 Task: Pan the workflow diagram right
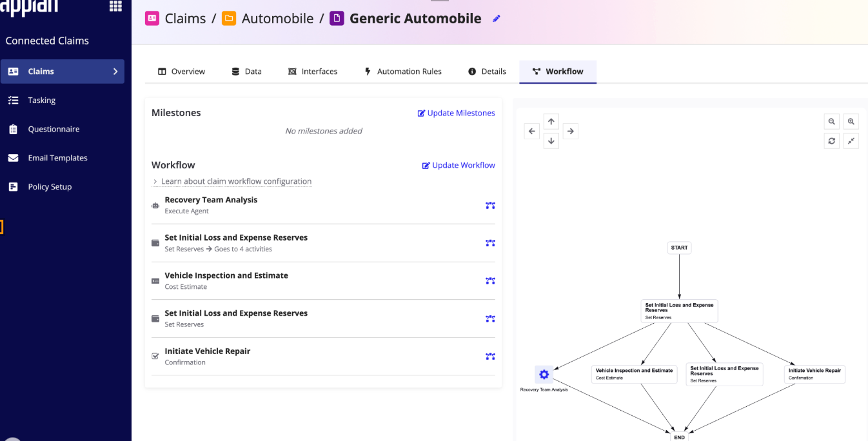(570, 132)
